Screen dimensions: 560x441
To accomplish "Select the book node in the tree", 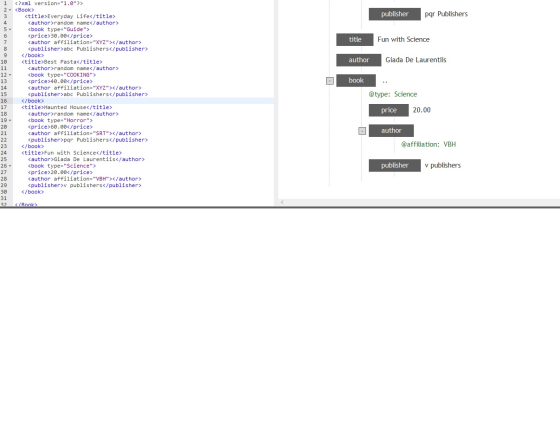I will click(x=356, y=80).
